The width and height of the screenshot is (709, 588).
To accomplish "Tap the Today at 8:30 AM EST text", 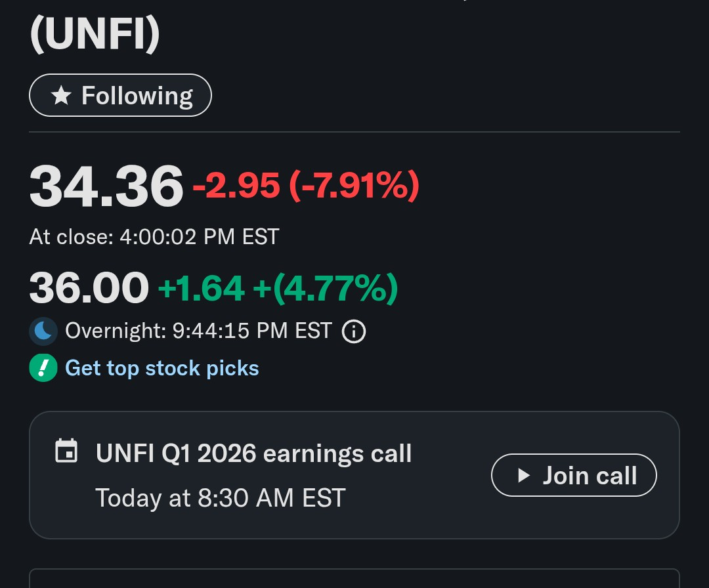I will 220,497.
